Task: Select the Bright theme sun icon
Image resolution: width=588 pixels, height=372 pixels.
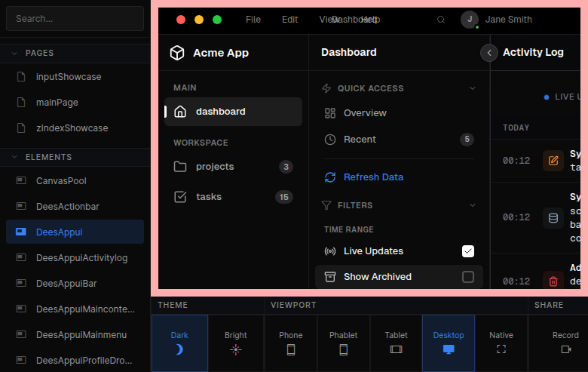Action: [236, 349]
